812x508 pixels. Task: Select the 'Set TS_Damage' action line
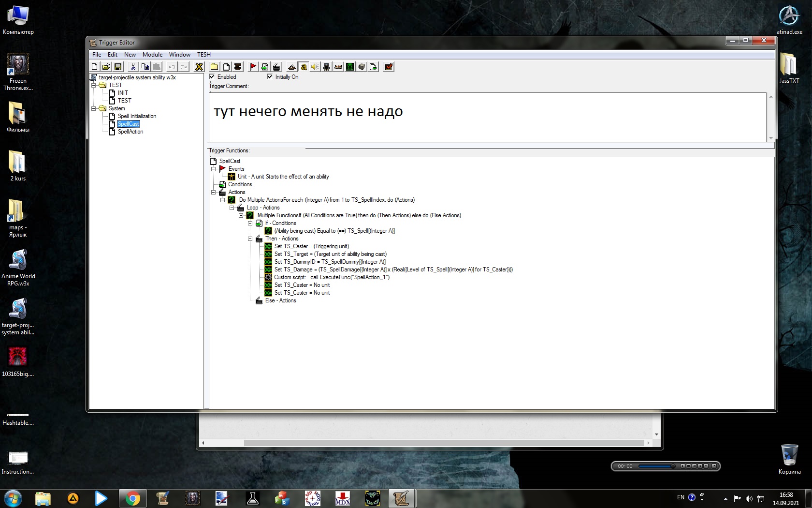pyautogui.click(x=393, y=269)
